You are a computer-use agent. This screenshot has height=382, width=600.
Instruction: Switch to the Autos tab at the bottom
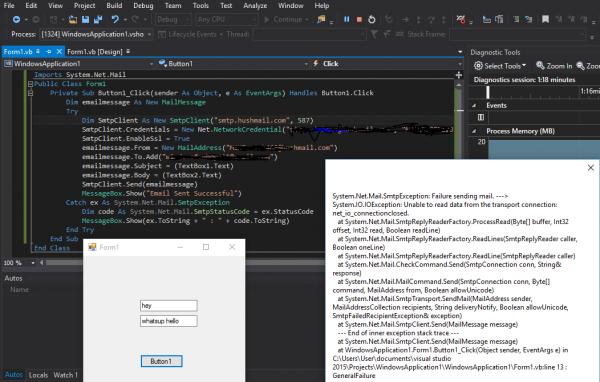[14, 375]
